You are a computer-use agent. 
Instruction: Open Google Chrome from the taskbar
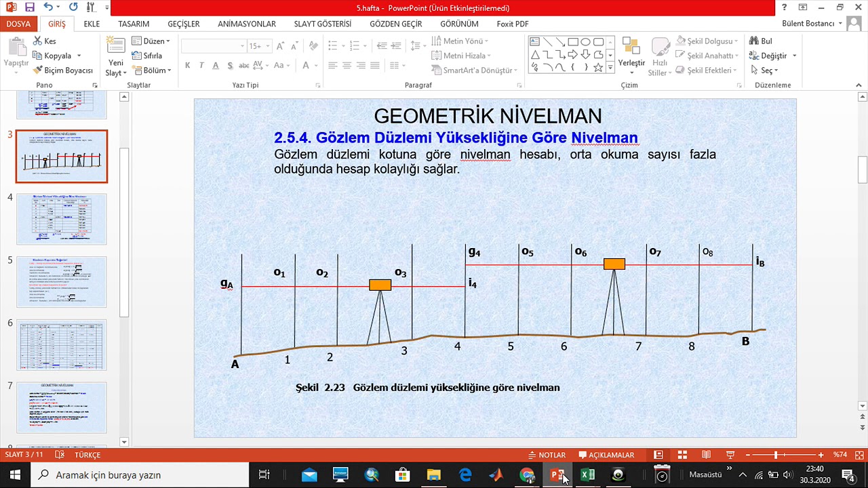point(527,474)
